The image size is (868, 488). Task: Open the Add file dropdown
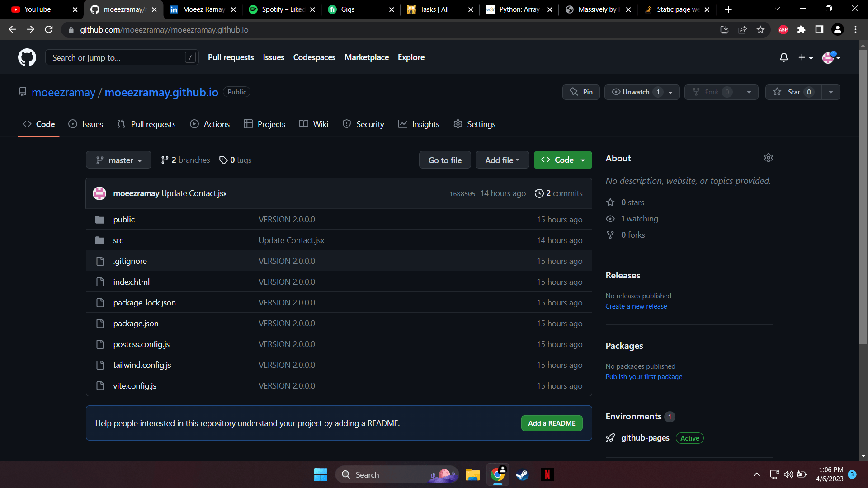point(502,160)
